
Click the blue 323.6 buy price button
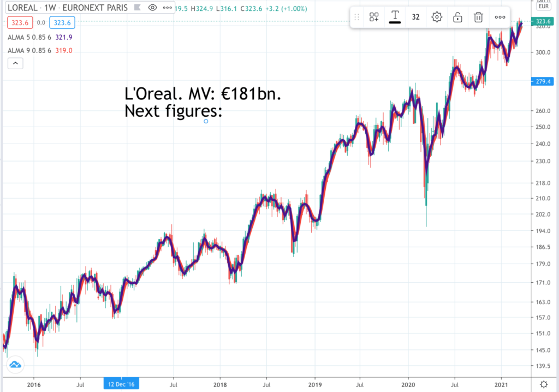coord(62,23)
